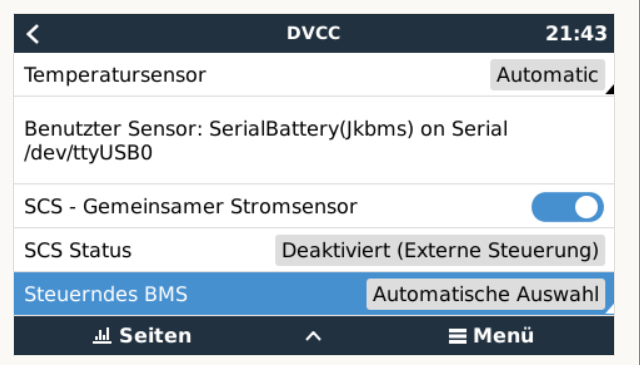Screen dimensions: 640x365
Task: Click the Deaktiviert (Externe Steuerung) status
Action: coord(440,250)
